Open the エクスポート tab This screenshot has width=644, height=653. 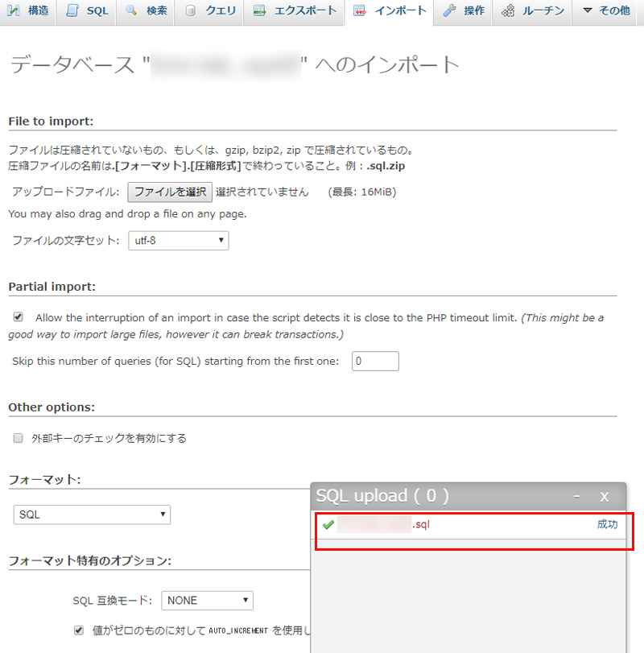[x=294, y=11]
